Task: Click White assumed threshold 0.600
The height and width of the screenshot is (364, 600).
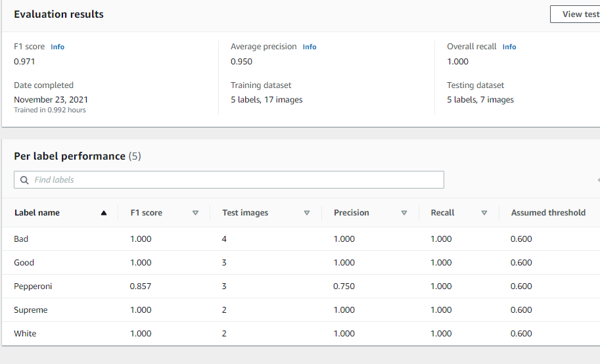Action: (521, 334)
